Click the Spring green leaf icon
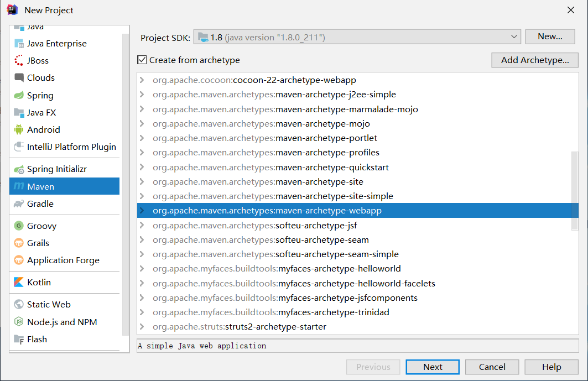 19,95
